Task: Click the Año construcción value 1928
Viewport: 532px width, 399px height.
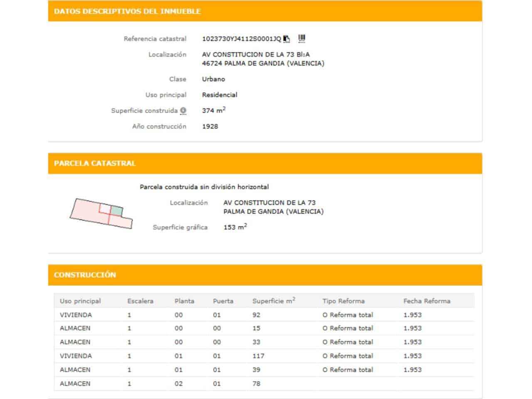Action: pyautogui.click(x=210, y=126)
